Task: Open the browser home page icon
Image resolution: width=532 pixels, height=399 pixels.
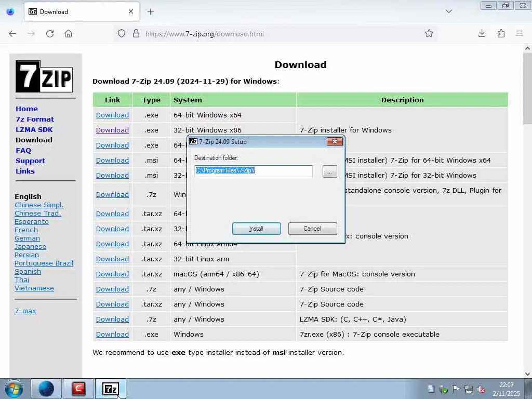Action: [x=68, y=34]
